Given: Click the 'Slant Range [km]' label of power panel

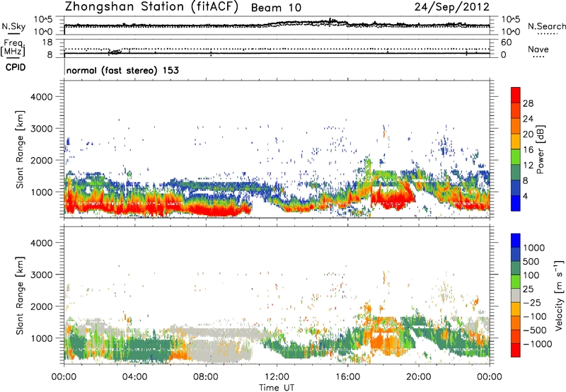Looking at the screenshot, I should [x=20, y=149].
